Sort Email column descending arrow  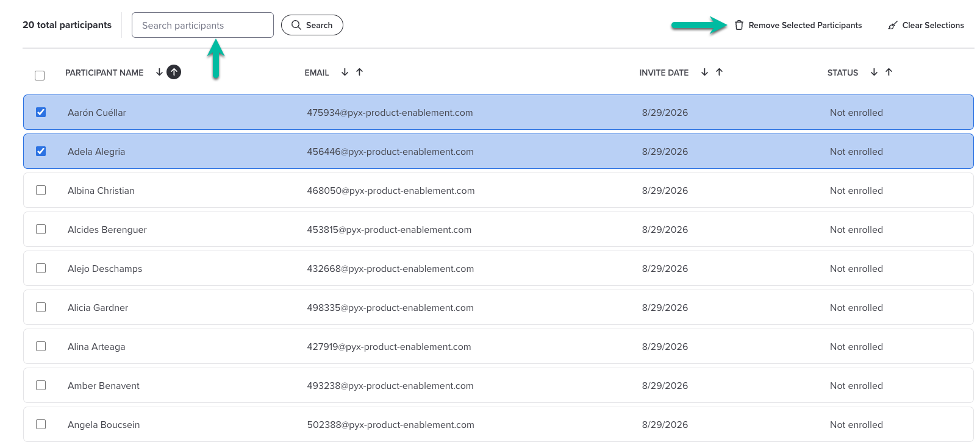345,72
